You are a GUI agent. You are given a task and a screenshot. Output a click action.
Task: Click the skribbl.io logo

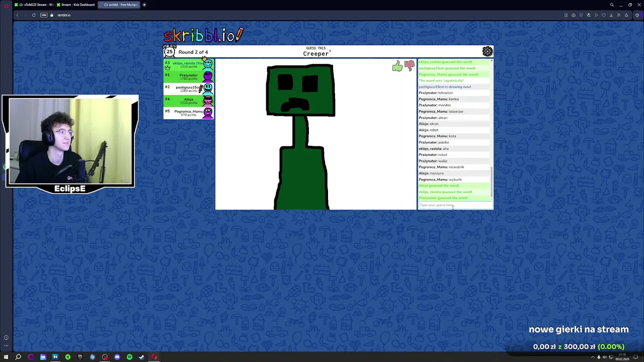click(203, 35)
